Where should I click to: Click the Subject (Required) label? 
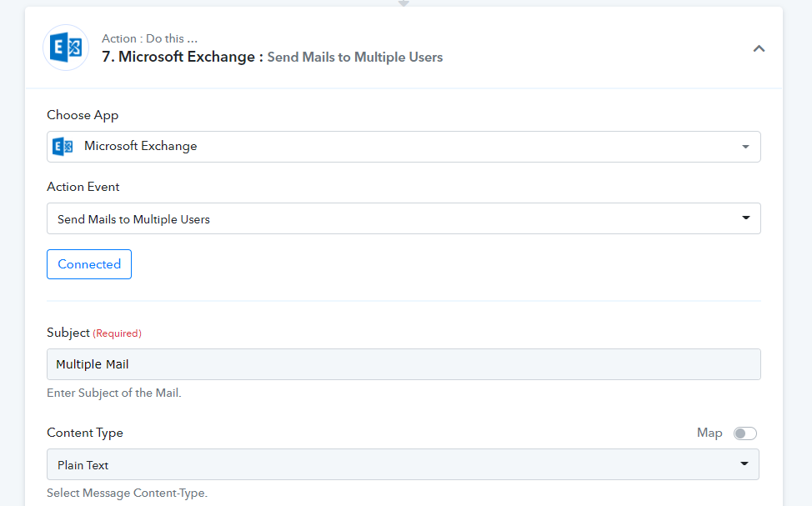click(x=93, y=333)
